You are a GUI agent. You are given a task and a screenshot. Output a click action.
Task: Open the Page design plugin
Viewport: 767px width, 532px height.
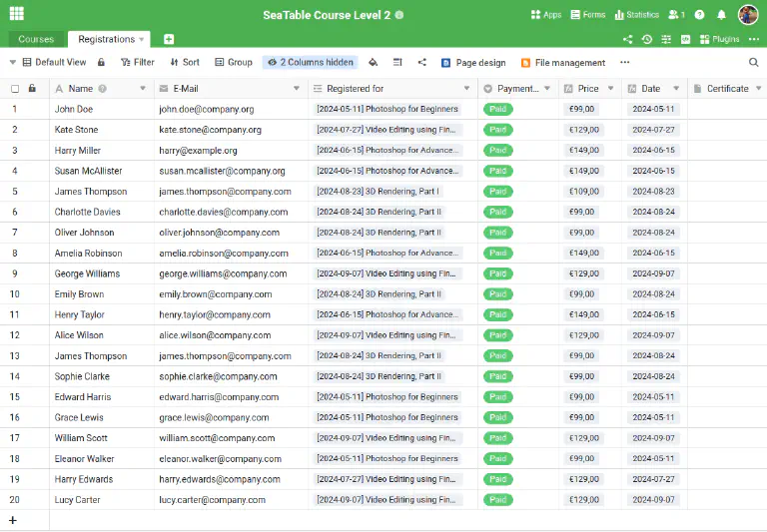(x=473, y=62)
